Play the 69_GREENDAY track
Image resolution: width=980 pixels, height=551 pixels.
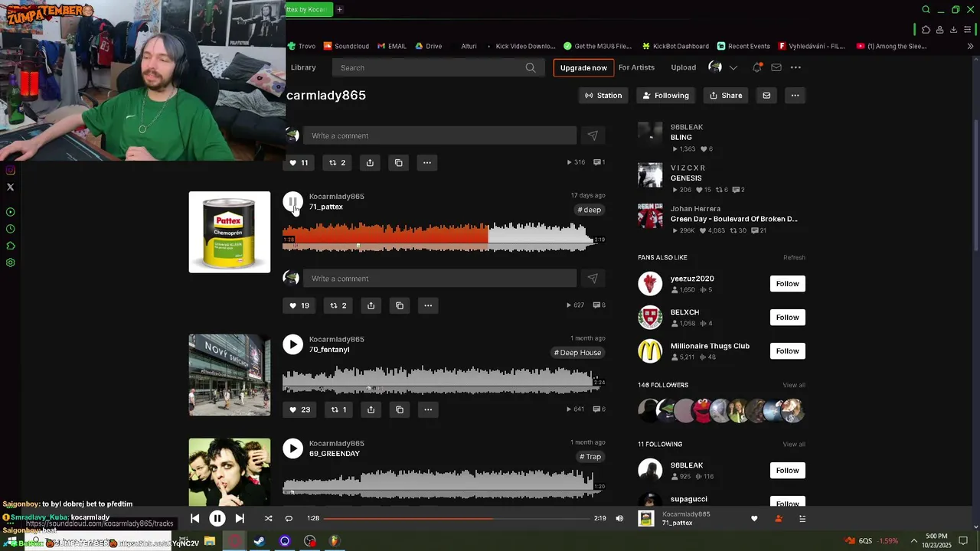point(292,448)
